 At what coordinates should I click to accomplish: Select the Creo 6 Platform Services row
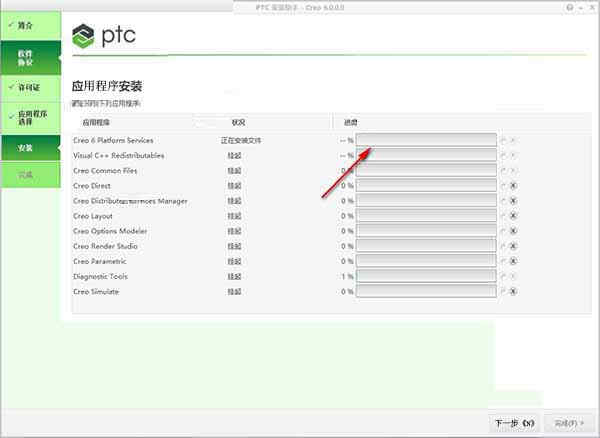point(113,140)
